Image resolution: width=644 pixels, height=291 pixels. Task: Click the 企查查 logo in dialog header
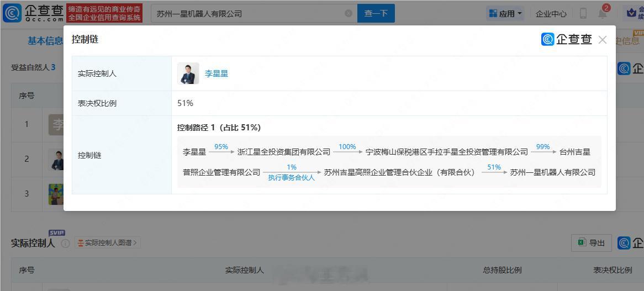pyautogui.click(x=567, y=39)
